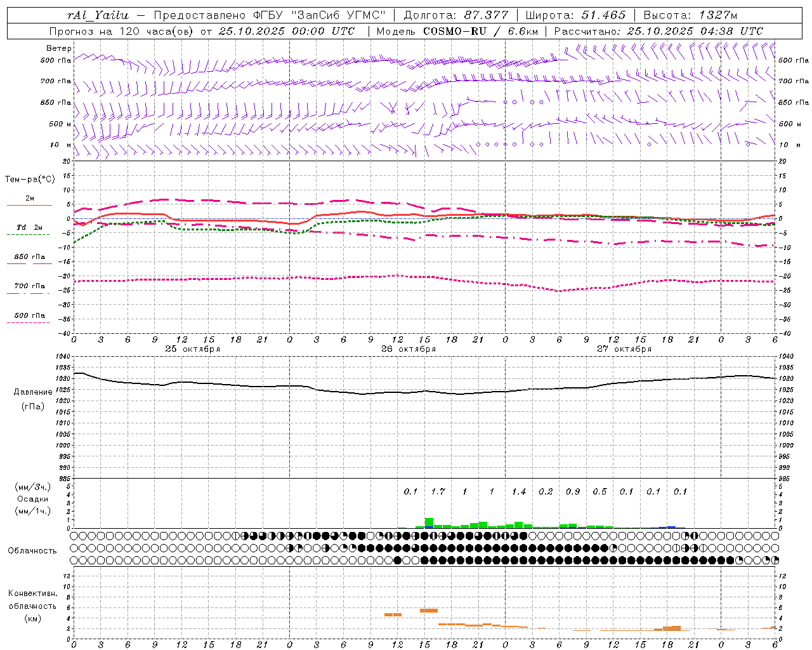Screen dimensions: 812x650
Task: Select the Модель COSMO-RU / 6.6км text
Action: pos(457,31)
